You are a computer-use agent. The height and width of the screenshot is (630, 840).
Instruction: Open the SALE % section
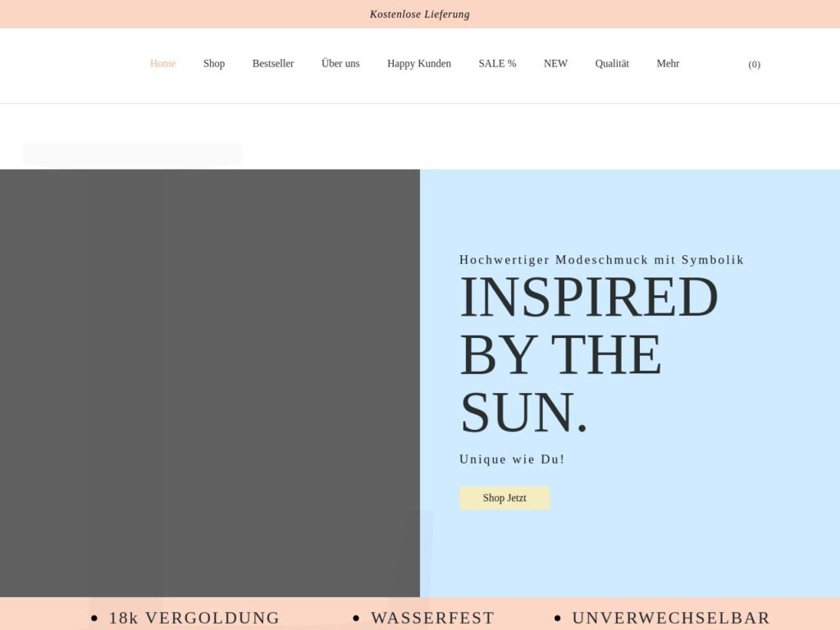(x=497, y=64)
